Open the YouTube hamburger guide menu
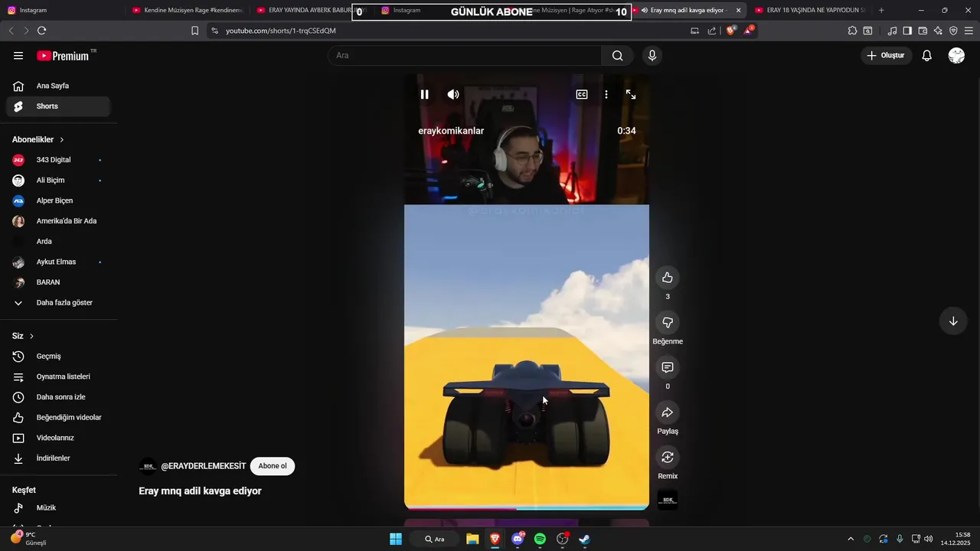Image resolution: width=980 pixels, height=551 pixels. (x=18, y=55)
